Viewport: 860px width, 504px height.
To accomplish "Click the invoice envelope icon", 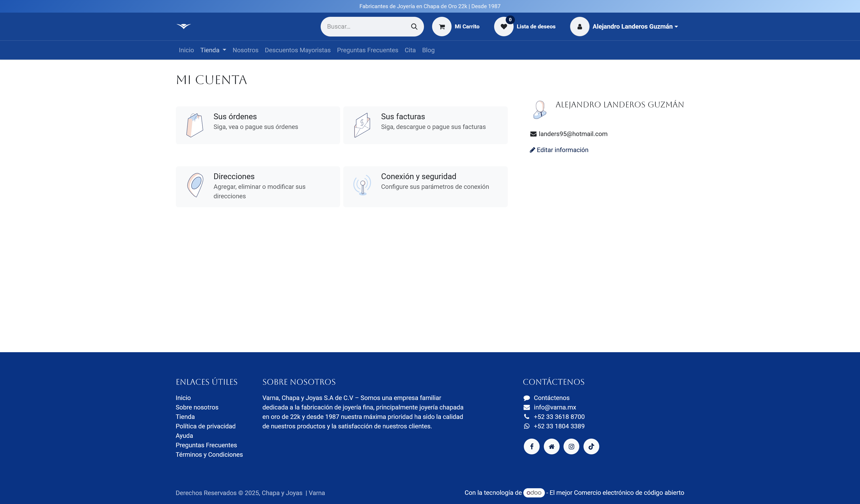I will [362, 125].
